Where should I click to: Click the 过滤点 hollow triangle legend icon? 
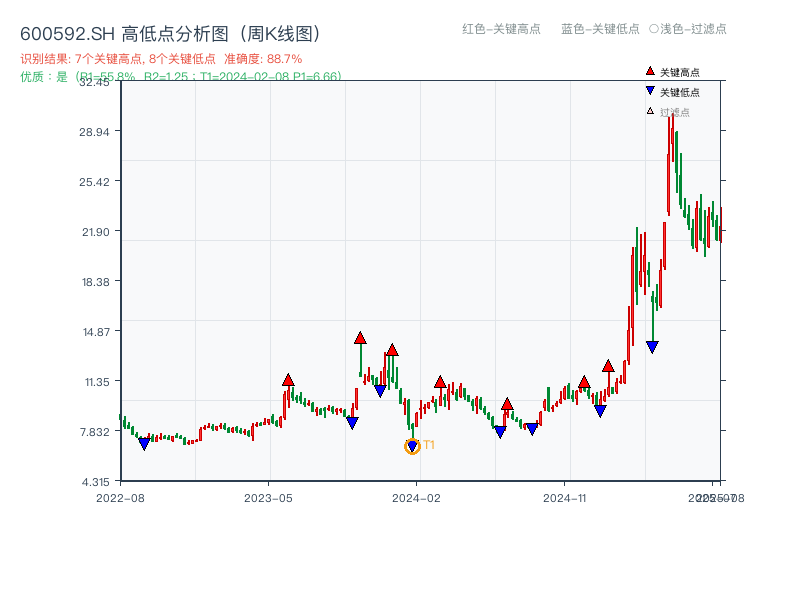pyautogui.click(x=648, y=110)
